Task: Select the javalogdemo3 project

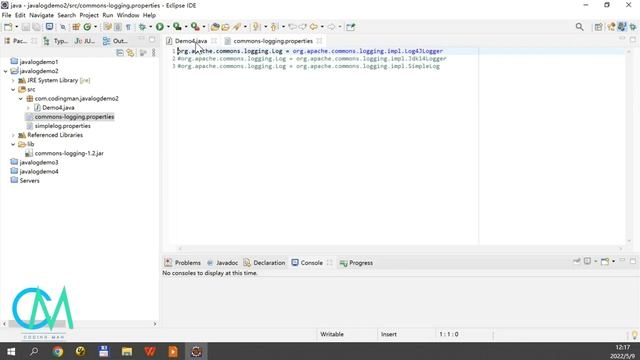Action: point(39,162)
